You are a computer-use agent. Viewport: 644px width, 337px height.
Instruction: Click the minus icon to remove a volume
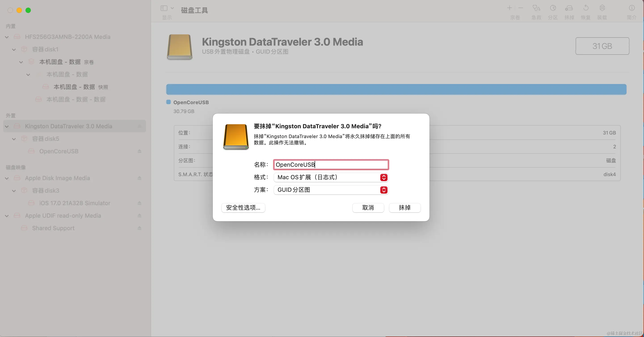(520, 8)
